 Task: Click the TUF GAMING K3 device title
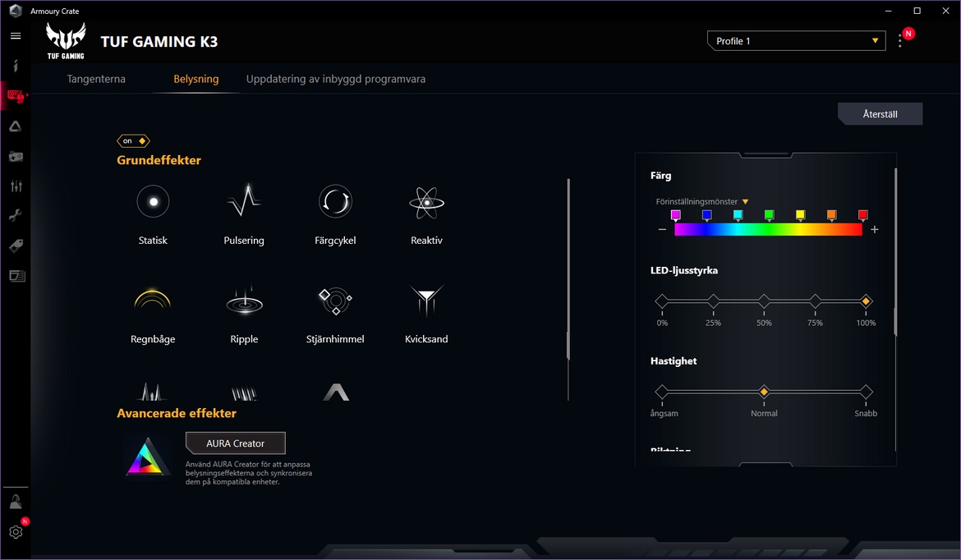159,41
